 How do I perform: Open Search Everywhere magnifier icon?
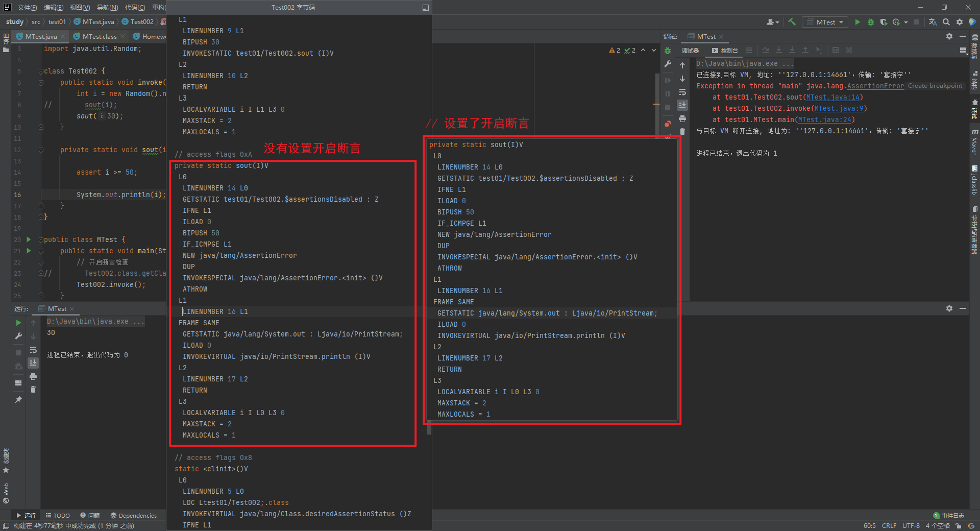point(946,22)
